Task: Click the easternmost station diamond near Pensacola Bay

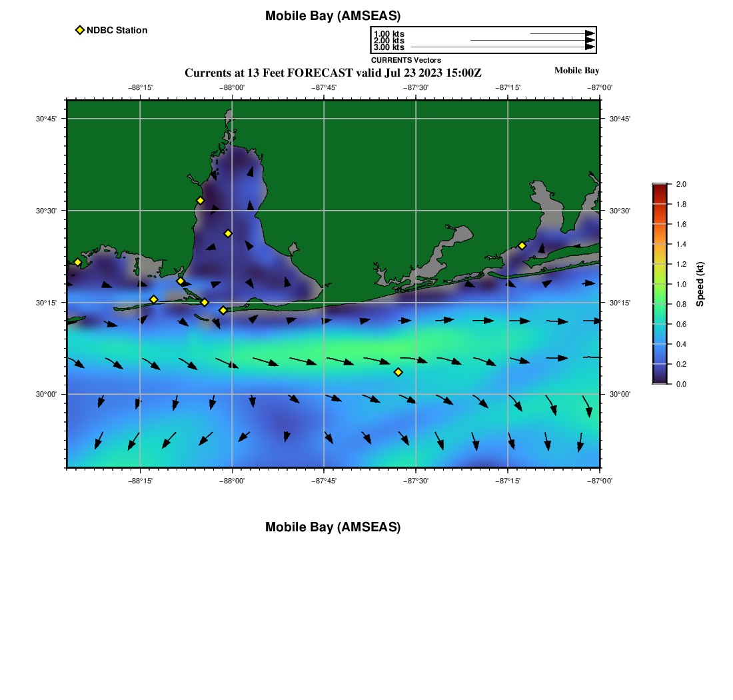Action: [522, 245]
